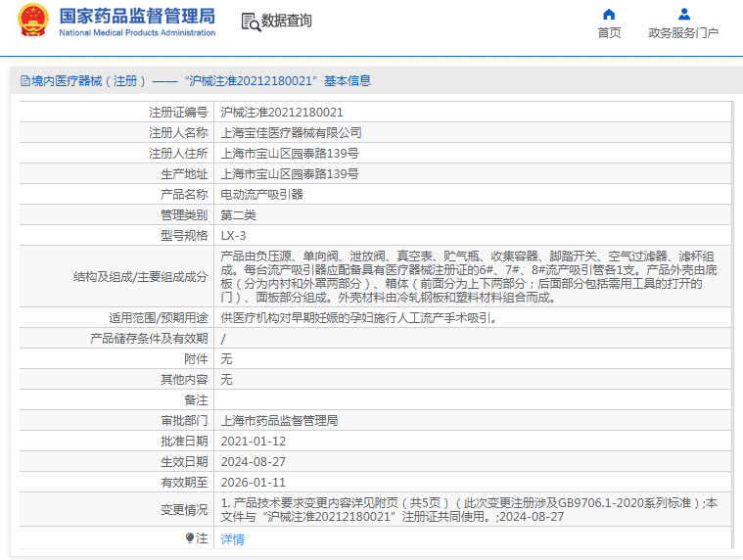The image size is (743, 560).
Task: Select 上海宝佳医疗器械有限公司 cell
Action: pyautogui.click(x=291, y=132)
